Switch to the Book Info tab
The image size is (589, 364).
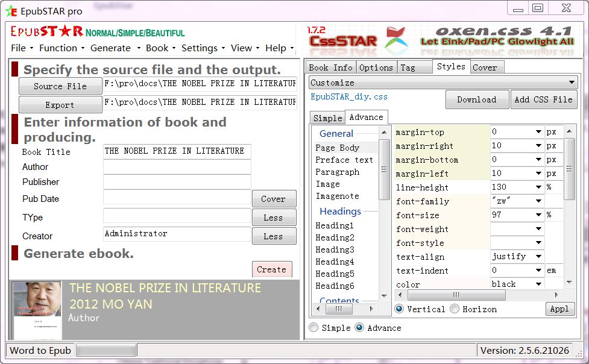(x=330, y=67)
